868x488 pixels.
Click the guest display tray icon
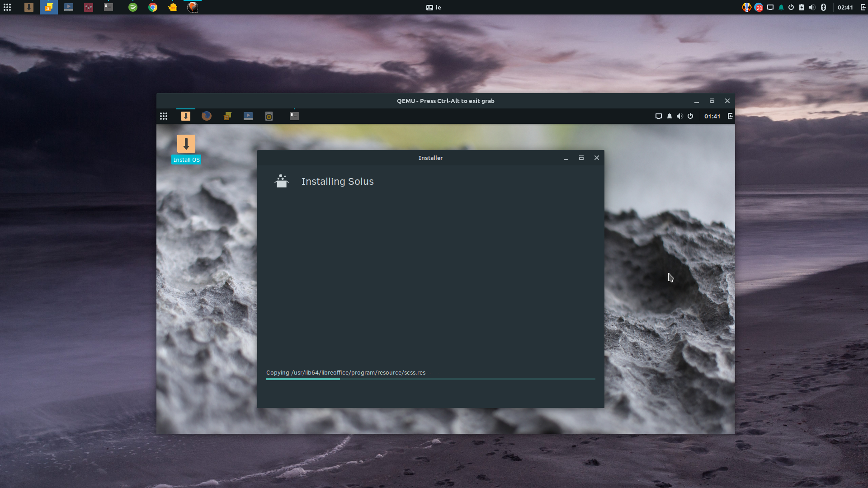[x=659, y=116]
